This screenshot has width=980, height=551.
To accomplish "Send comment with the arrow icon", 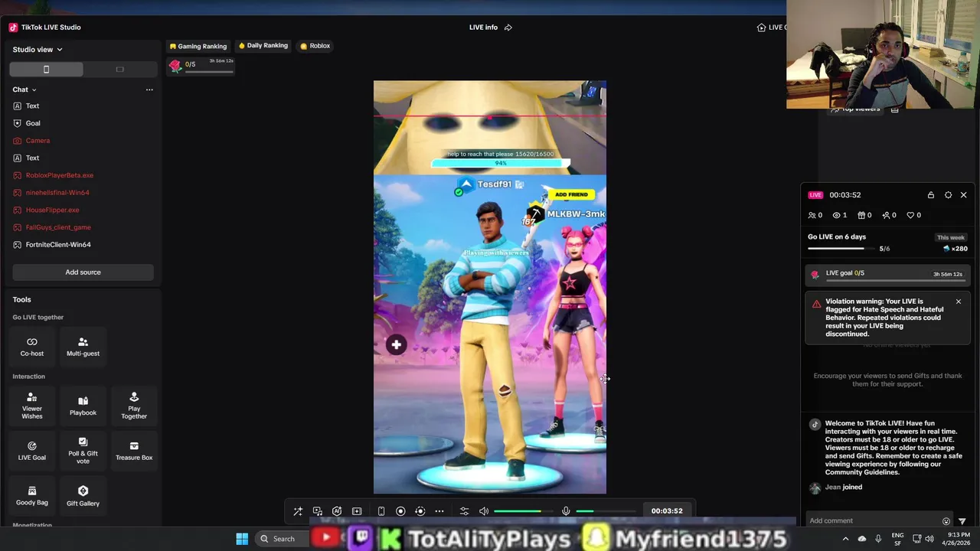I will (x=962, y=521).
